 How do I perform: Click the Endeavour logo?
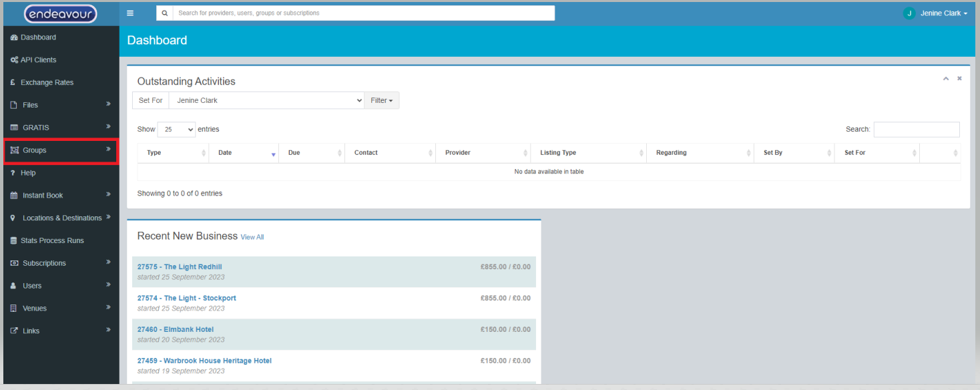click(x=61, y=13)
